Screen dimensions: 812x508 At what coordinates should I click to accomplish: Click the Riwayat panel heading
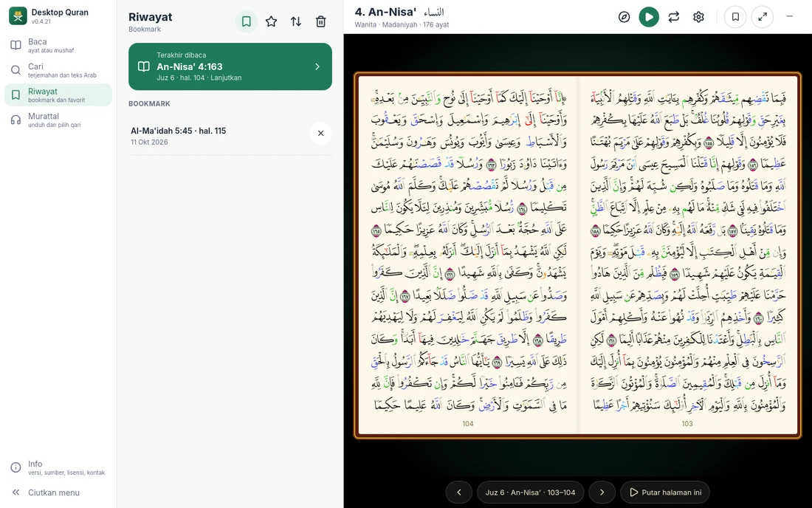pyautogui.click(x=150, y=17)
